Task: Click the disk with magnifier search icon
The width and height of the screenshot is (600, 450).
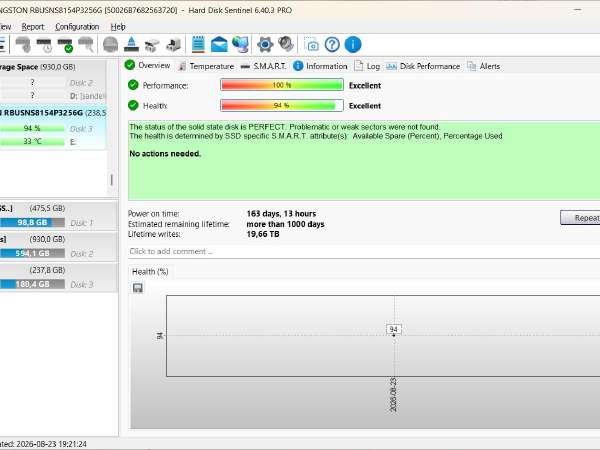Action: 86,45
